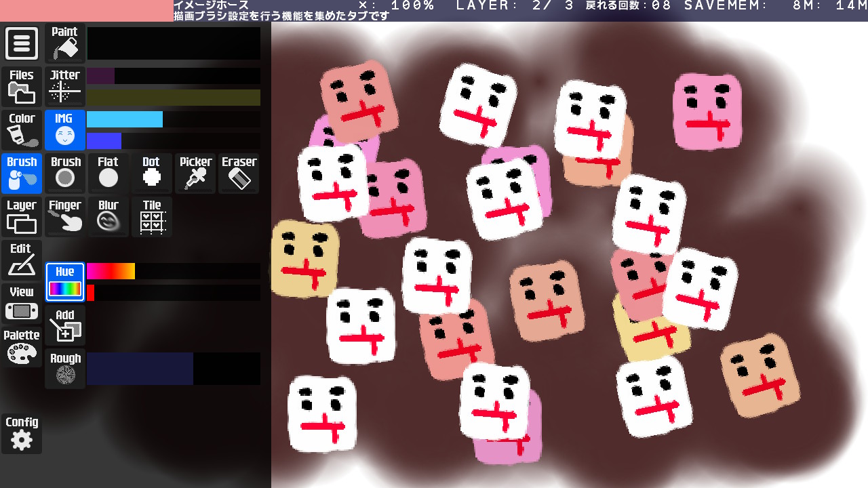Select the Paint bucket tool
Viewport: 868px width, 488px height.
65,43
